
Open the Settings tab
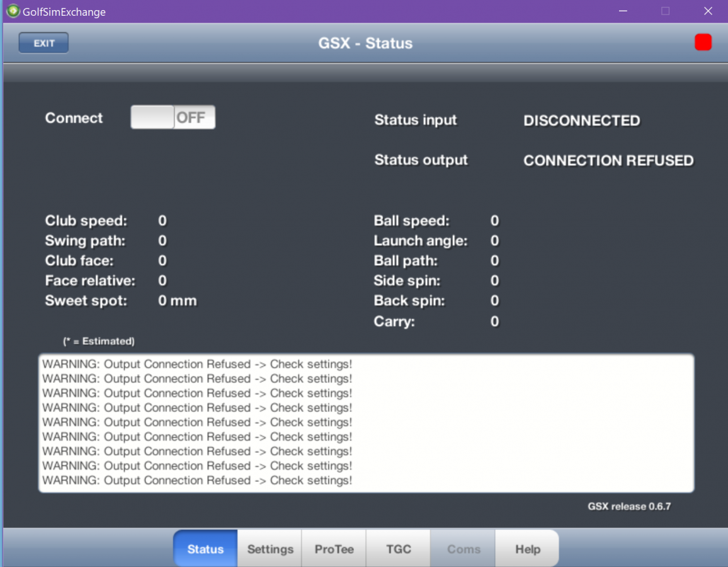[270, 549]
